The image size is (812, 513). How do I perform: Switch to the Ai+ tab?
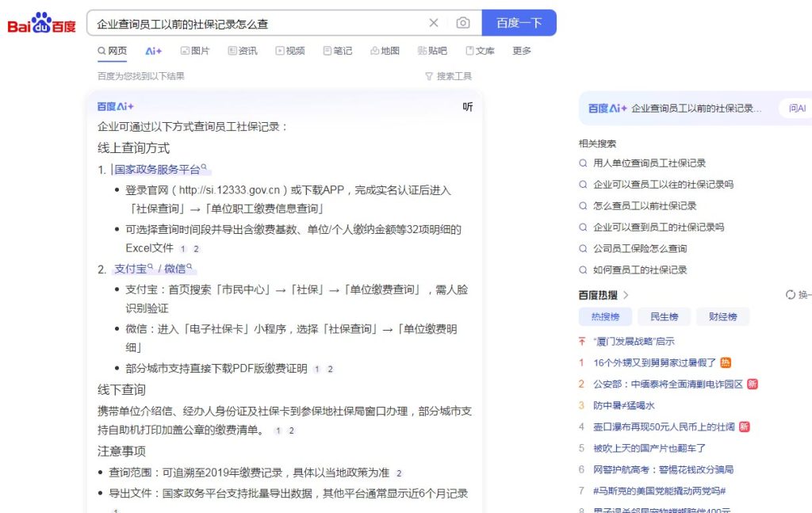(x=153, y=51)
